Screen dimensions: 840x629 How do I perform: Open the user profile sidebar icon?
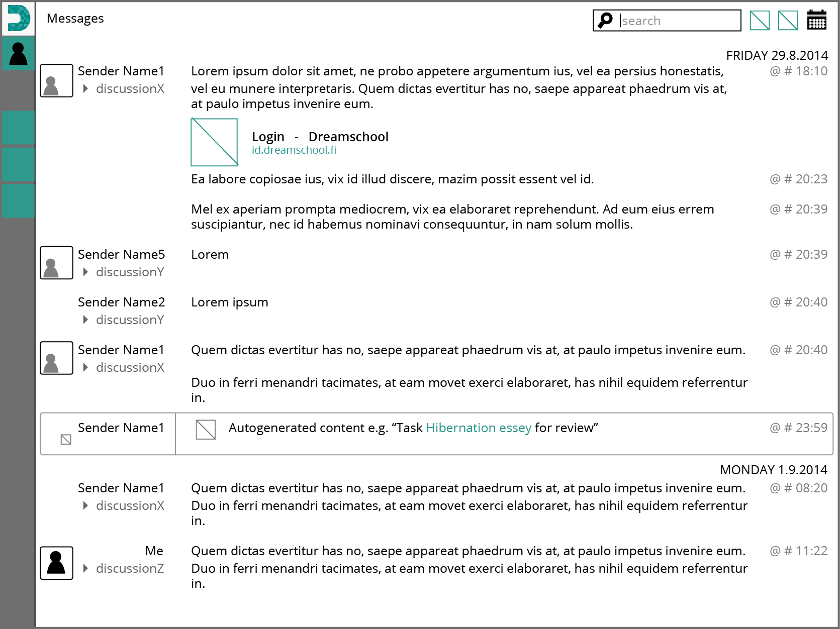click(18, 53)
